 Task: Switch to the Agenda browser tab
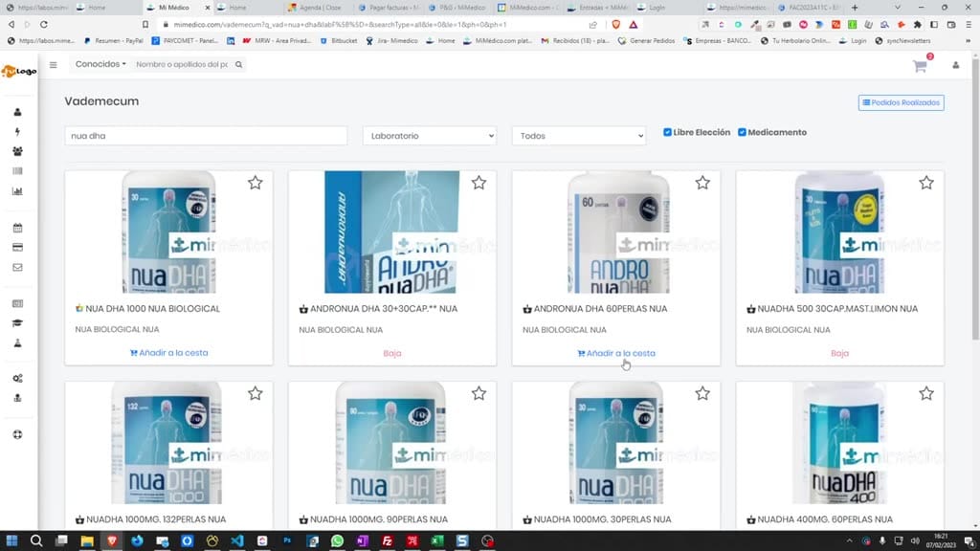[314, 8]
